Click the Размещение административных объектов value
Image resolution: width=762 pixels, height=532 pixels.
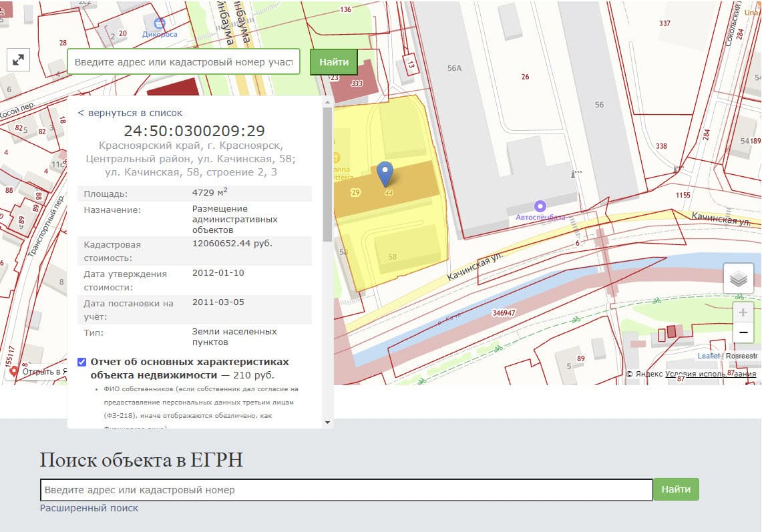point(234,219)
